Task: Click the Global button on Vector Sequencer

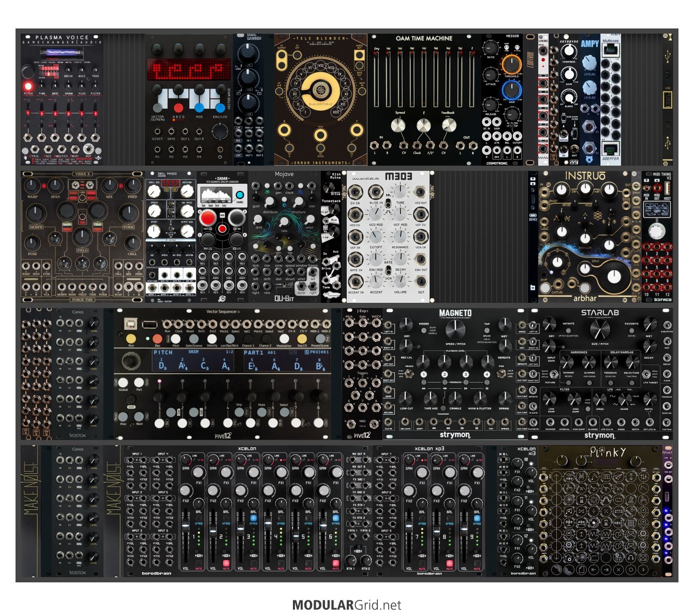Action: click(123, 383)
